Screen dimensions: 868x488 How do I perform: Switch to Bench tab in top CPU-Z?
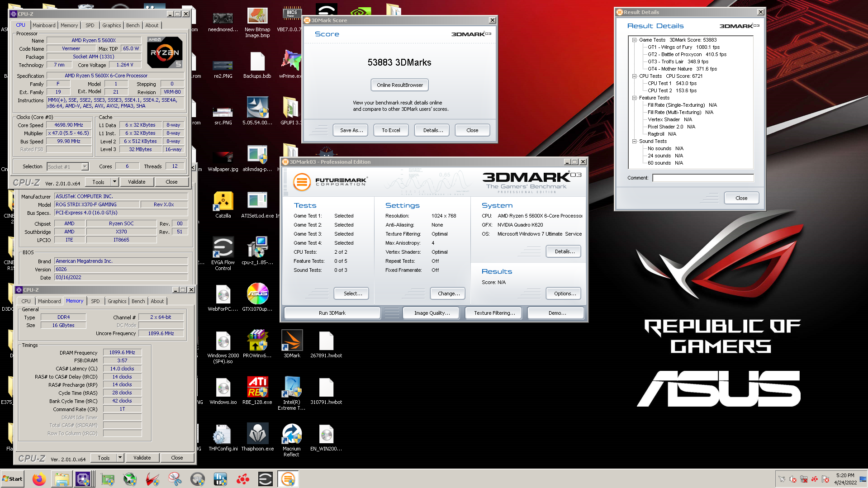tap(133, 25)
